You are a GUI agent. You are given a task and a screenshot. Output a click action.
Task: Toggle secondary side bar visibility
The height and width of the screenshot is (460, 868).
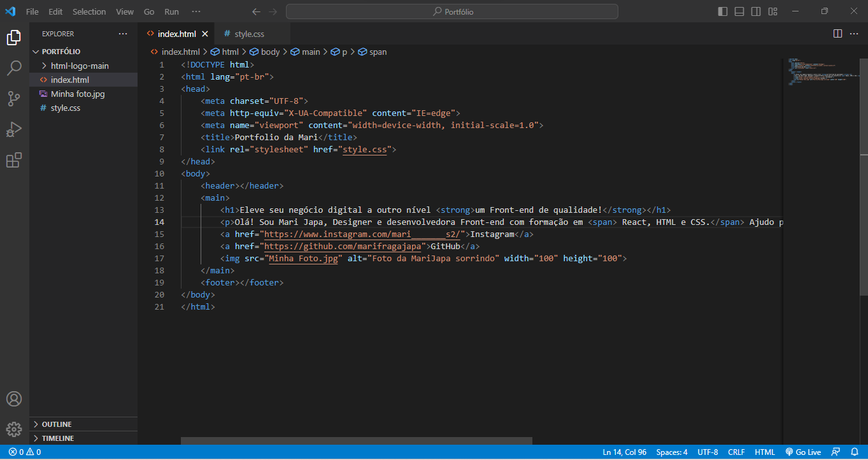(x=756, y=11)
